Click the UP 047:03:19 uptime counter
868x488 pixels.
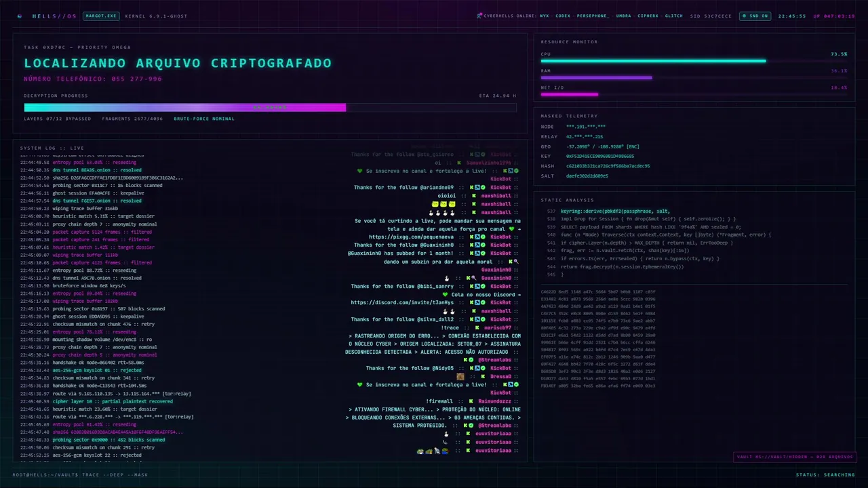coord(834,16)
